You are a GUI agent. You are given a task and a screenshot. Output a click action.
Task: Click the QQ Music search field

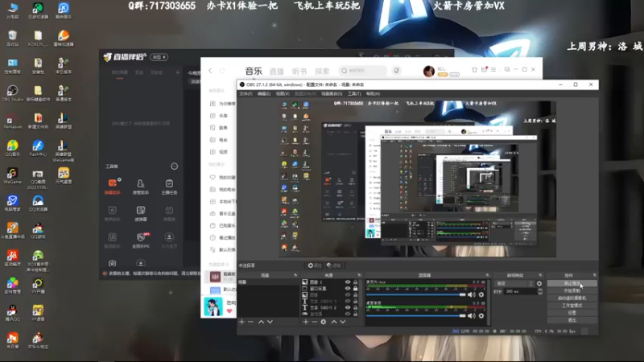click(364, 71)
